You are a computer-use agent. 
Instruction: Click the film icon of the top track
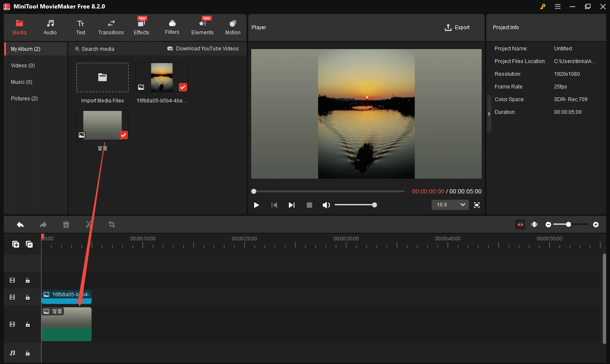(12, 280)
